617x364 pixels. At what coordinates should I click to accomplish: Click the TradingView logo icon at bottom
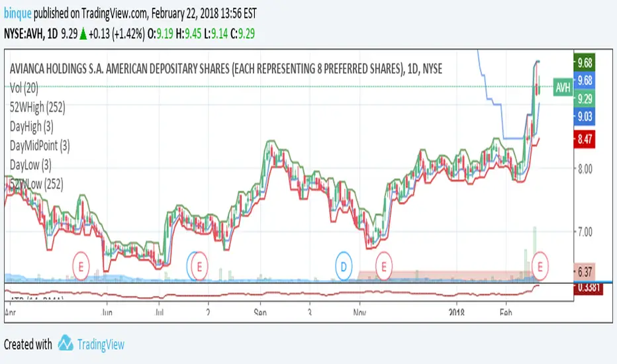[66, 343]
